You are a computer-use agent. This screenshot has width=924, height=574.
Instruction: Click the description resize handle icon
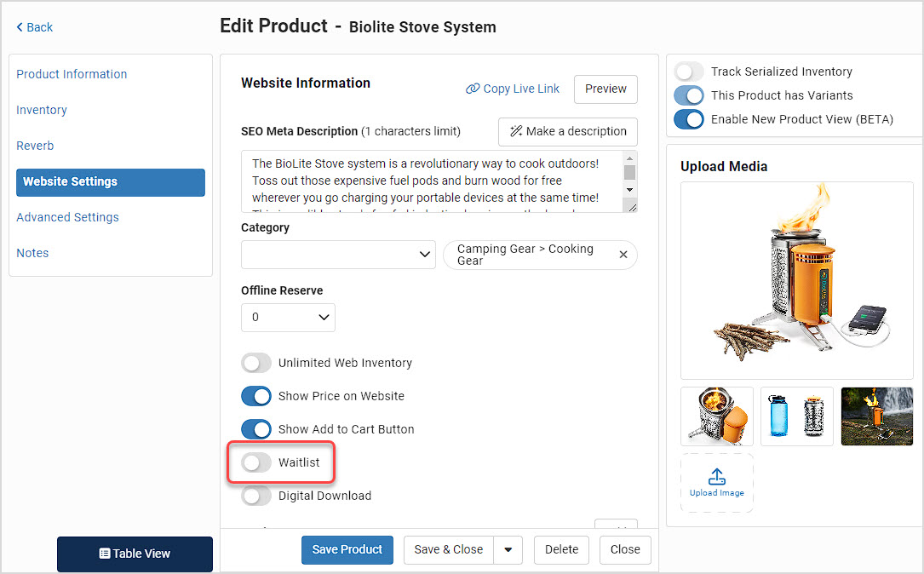[x=632, y=208]
